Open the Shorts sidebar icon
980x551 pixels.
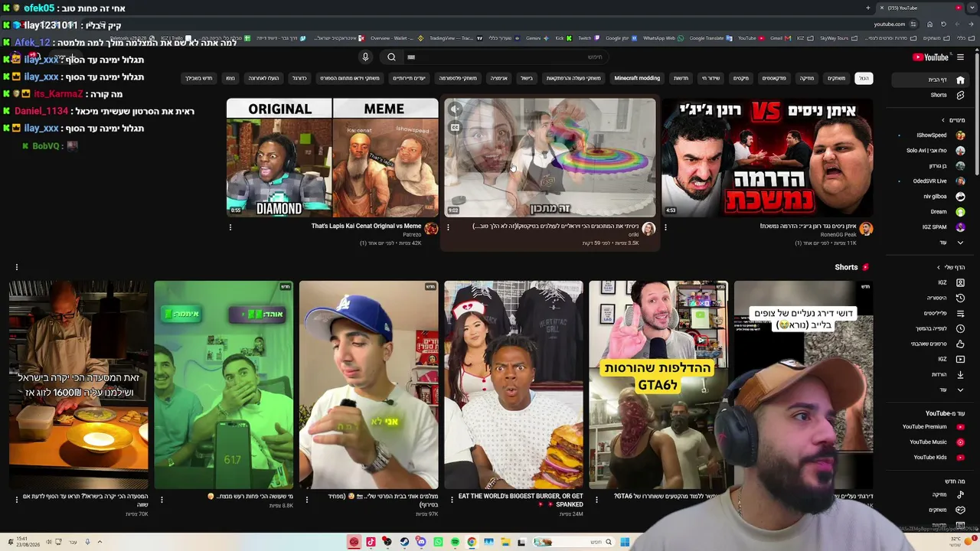click(960, 95)
